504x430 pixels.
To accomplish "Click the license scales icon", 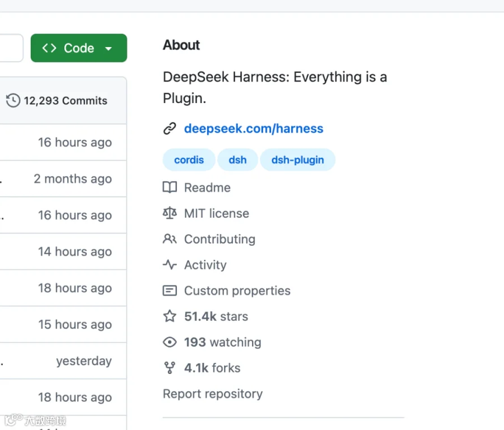I will (x=170, y=213).
